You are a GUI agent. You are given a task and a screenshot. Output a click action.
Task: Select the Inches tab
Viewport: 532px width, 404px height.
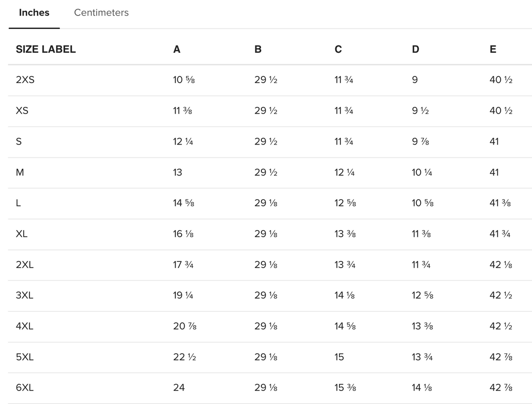click(34, 13)
